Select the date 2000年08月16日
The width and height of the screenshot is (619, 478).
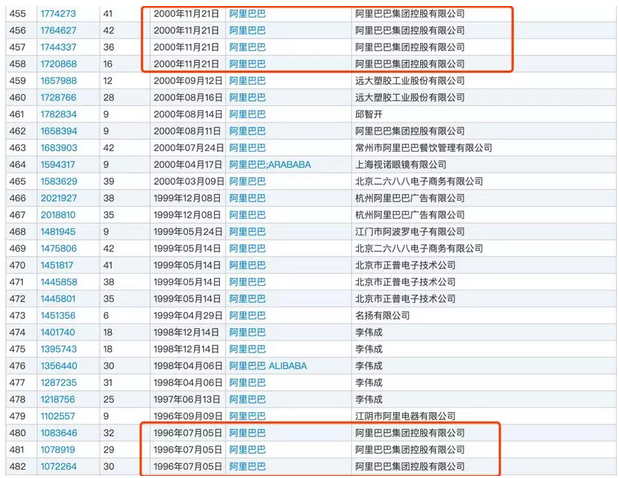[188, 97]
